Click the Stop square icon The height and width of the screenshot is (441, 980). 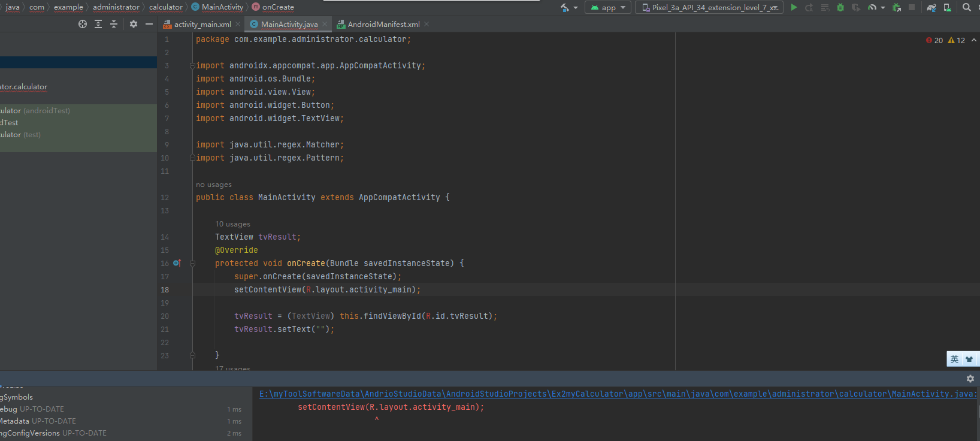pos(912,8)
